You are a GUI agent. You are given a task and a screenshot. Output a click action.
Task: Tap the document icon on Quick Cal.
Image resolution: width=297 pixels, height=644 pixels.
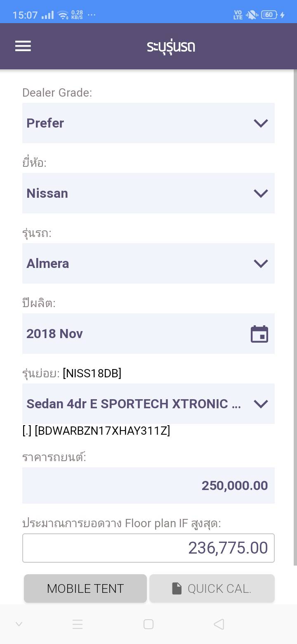coord(177,588)
